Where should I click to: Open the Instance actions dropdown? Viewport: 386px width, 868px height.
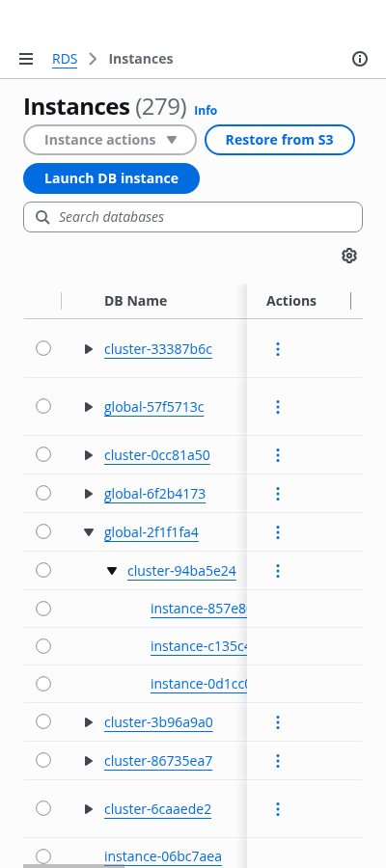click(x=110, y=140)
